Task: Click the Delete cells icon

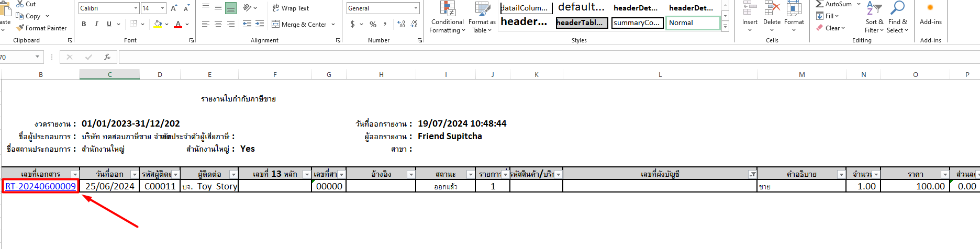Action: click(772, 8)
